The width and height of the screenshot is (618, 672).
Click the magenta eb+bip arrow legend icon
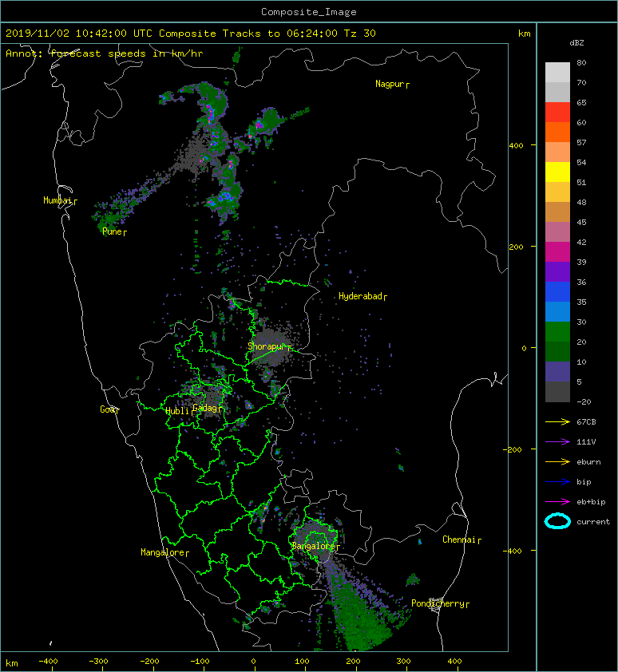[557, 501]
